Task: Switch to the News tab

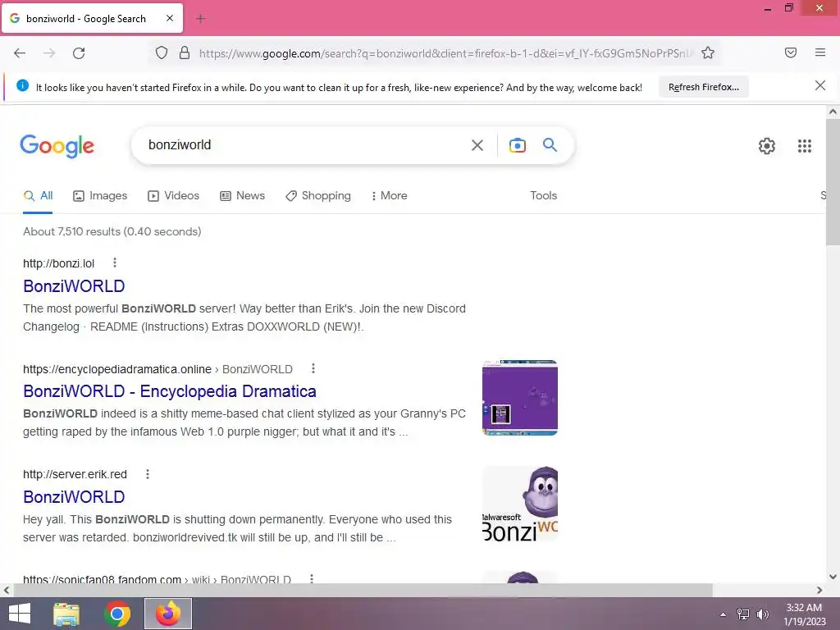Action: click(242, 196)
